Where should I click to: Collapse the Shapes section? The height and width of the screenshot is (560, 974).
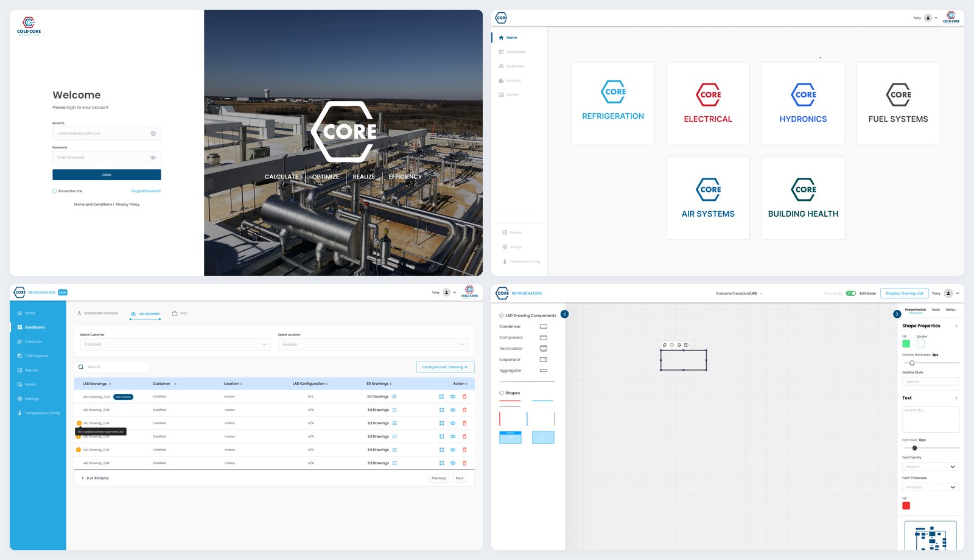[501, 393]
